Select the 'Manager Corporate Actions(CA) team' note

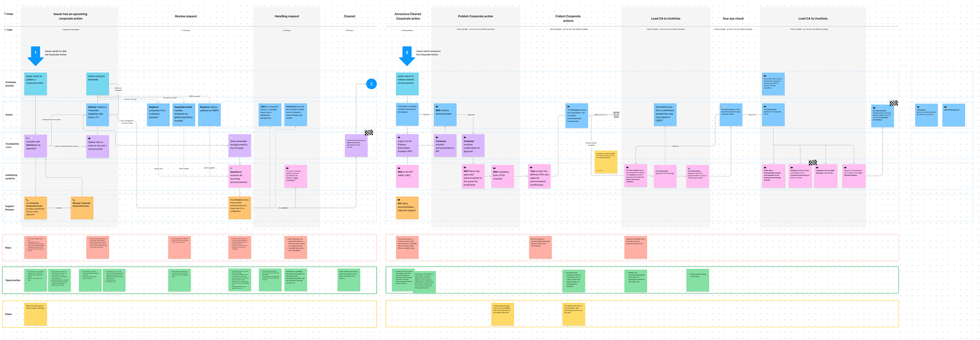(x=82, y=207)
